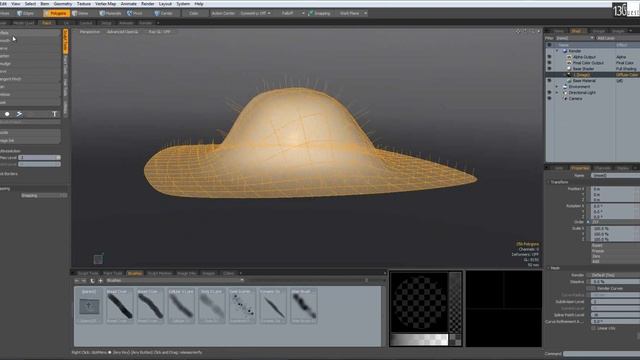Image resolution: width=640 pixels, height=360 pixels.
Task: Select Materials selection mode button
Action: [x=111, y=13]
